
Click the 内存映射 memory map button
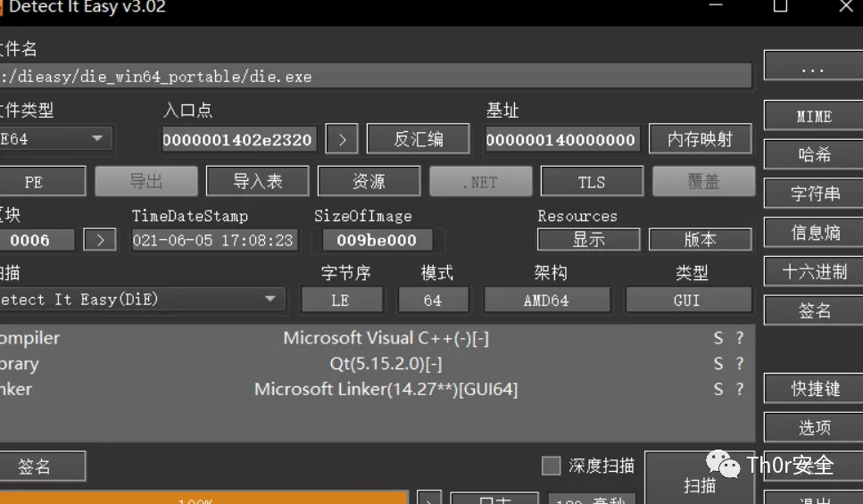(x=700, y=138)
